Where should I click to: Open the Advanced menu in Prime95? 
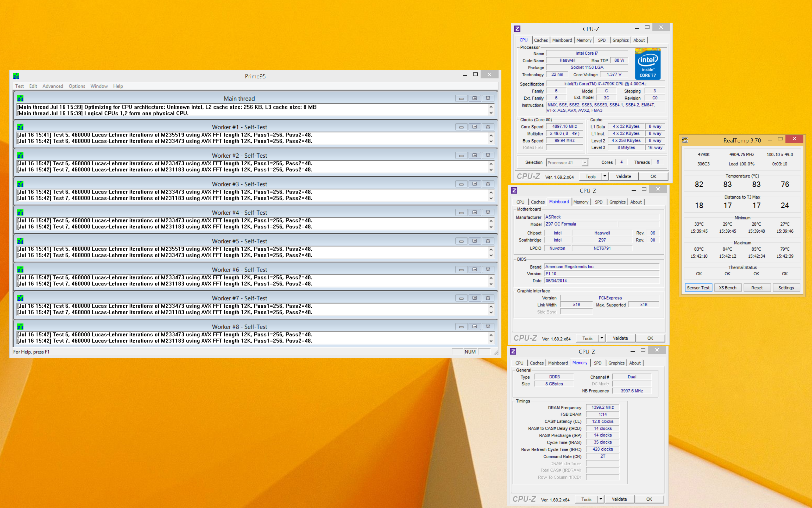coord(53,86)
